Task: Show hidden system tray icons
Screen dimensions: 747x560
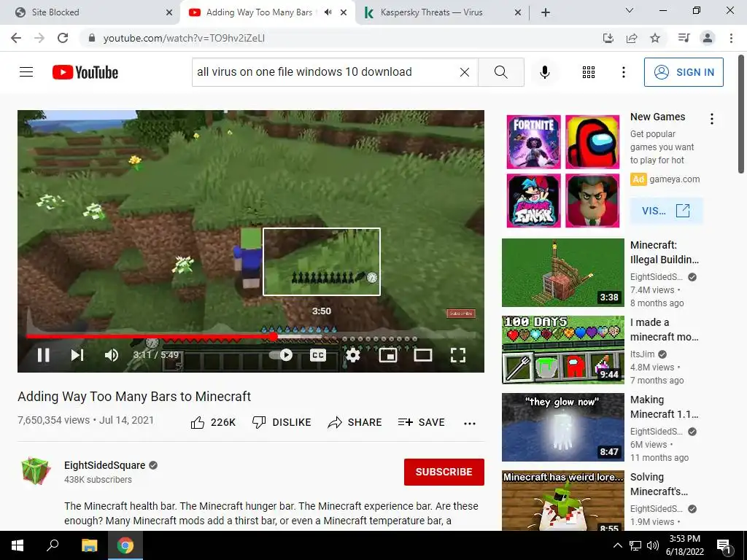Action: [x=617, y=545]
